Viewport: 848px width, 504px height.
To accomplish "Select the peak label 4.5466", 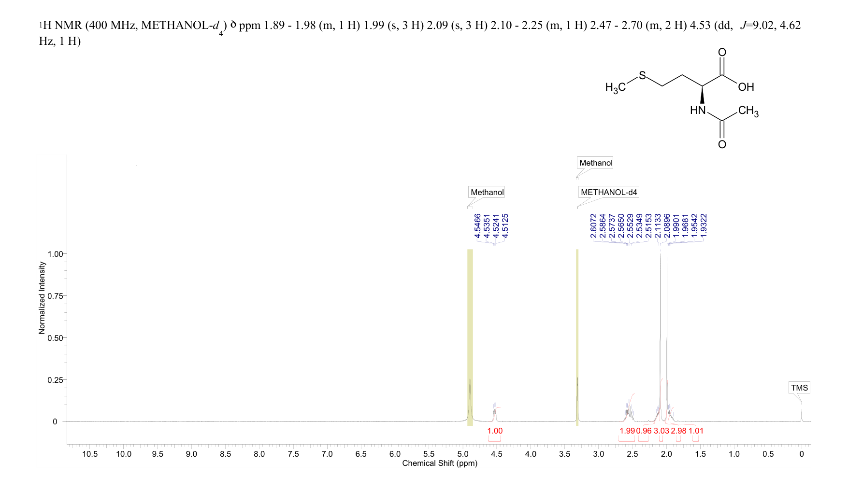I will 477,226.
